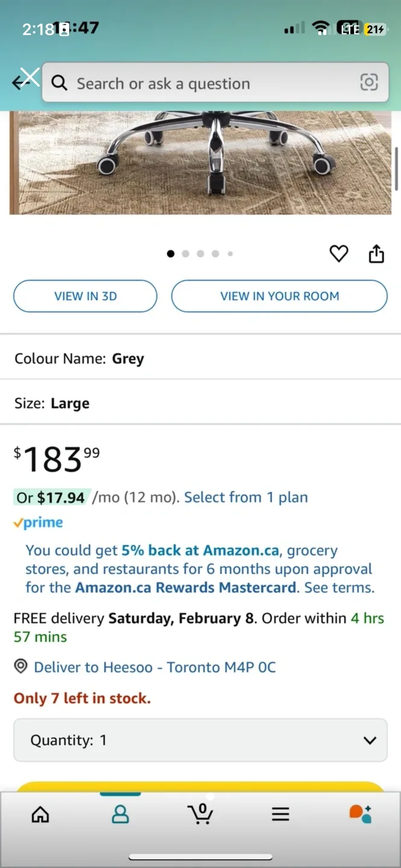Focus the Search or ask a question field
Screen dimensions: 401x868
coord(205,83)
